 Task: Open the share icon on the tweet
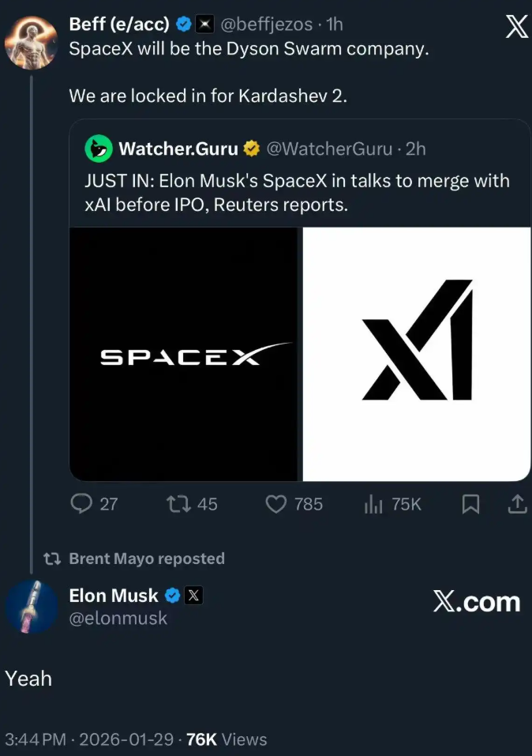(518, 504)
